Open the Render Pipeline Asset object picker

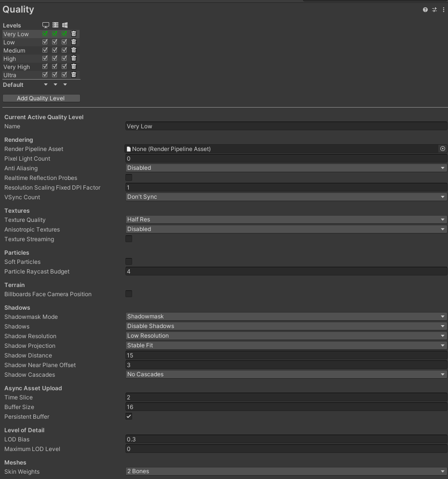pos(442,149)
